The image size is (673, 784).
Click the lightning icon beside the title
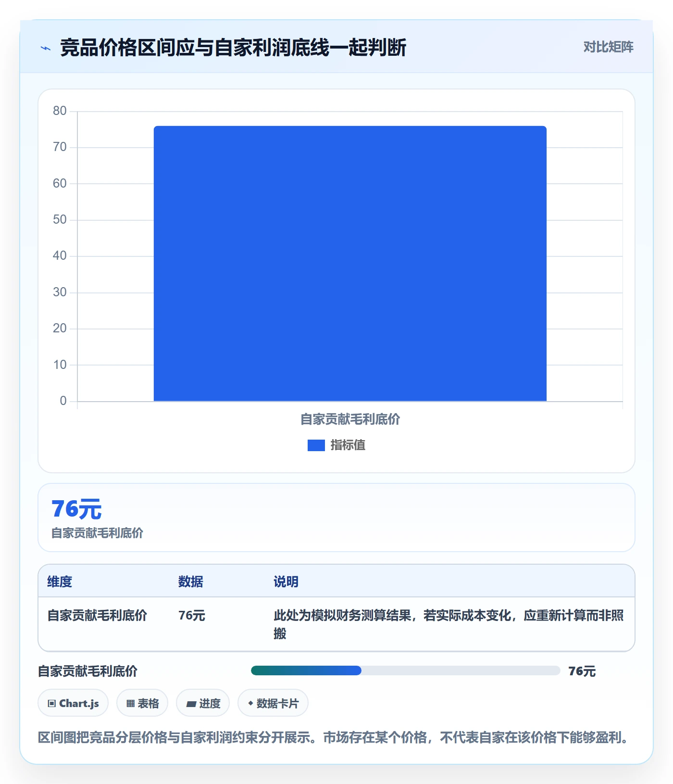pyautogui.click(x=46, y=48)
